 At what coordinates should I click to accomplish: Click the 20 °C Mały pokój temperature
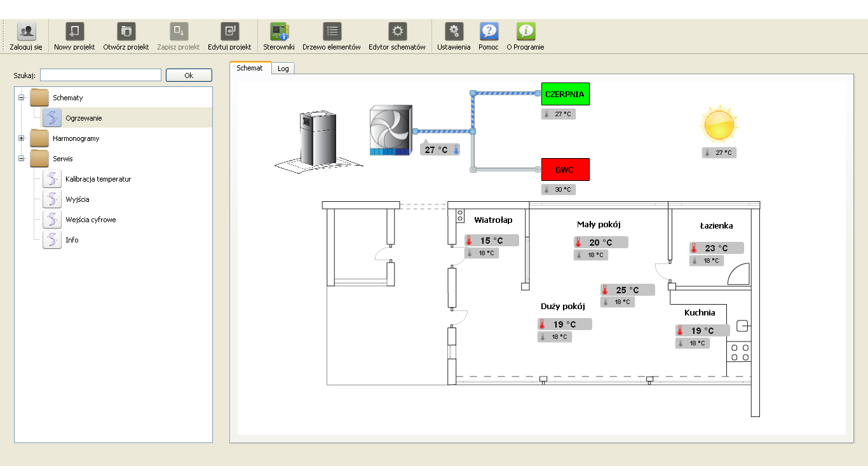tap(600, 242)
